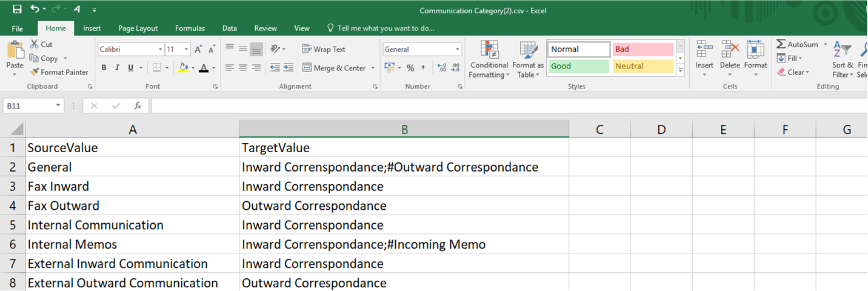Open the Calibri font name dropdown
868x291 pixels.
161,49
